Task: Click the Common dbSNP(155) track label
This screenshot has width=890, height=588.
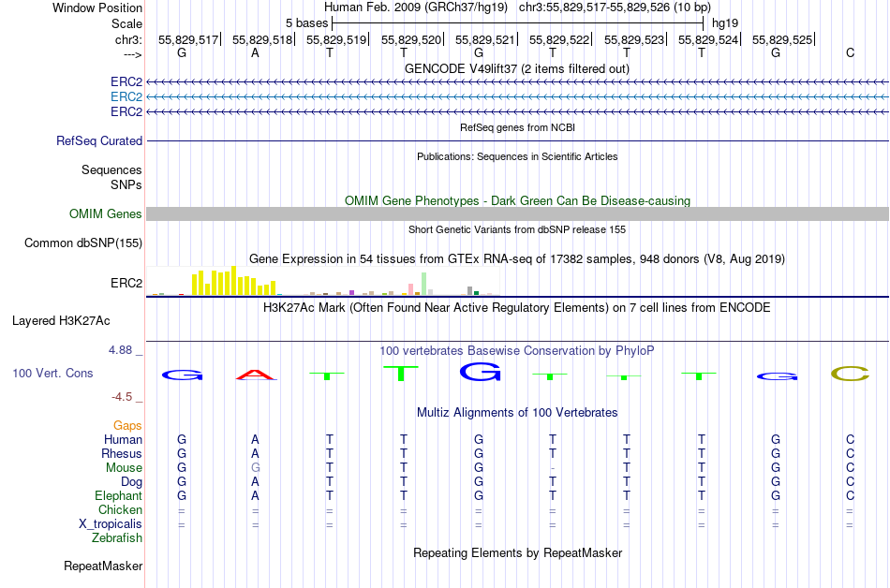Action: coord(83,243)
